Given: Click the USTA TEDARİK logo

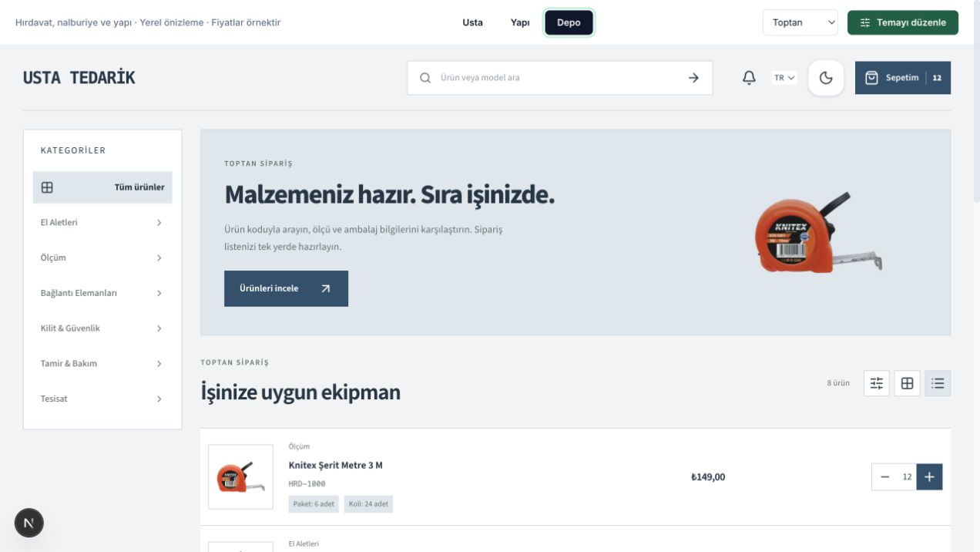Looking at the screenshot, I should coord(79,78).
